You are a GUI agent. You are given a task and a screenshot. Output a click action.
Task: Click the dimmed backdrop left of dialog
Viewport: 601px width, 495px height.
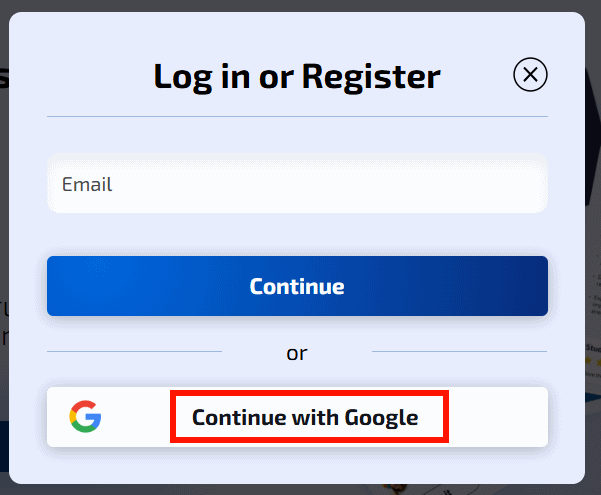[x=4, y=250]
